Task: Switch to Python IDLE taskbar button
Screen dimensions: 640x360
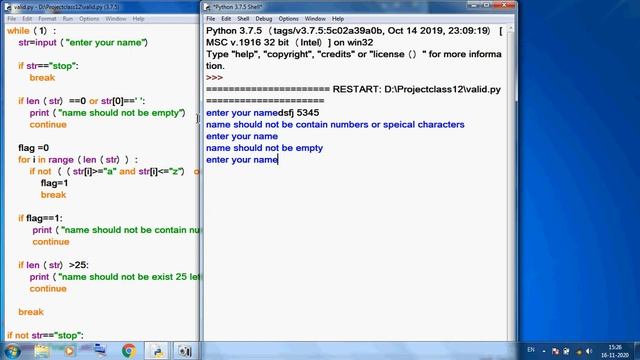Action: tap(157, 351)
